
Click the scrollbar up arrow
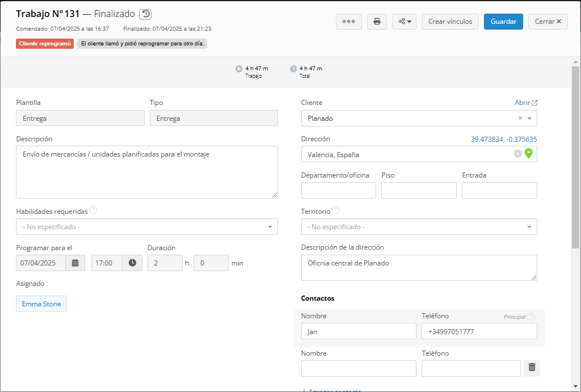tap(575, 62)
